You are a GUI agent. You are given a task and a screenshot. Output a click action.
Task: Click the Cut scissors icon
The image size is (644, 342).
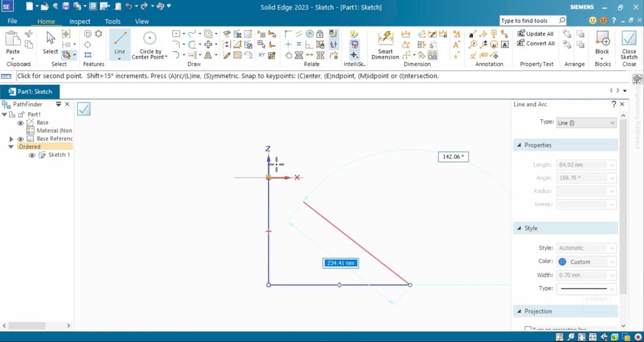point(29,34)
